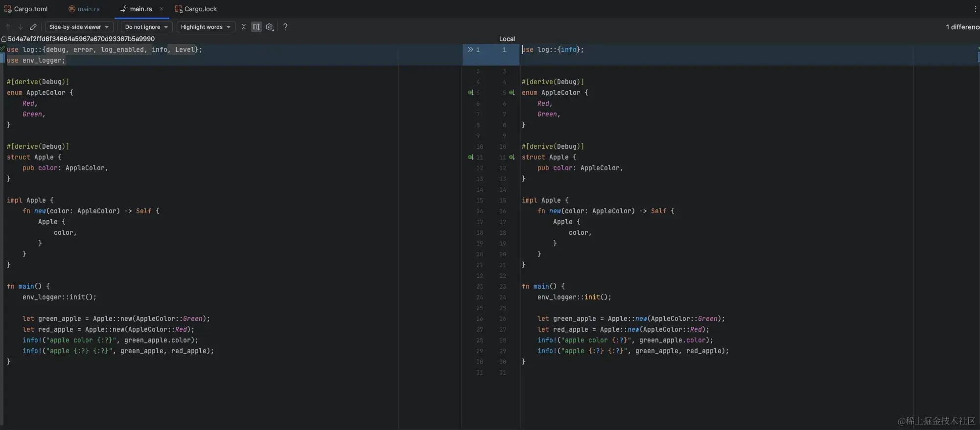Click 'let green_apple' line in left pane

pos(116,318)
